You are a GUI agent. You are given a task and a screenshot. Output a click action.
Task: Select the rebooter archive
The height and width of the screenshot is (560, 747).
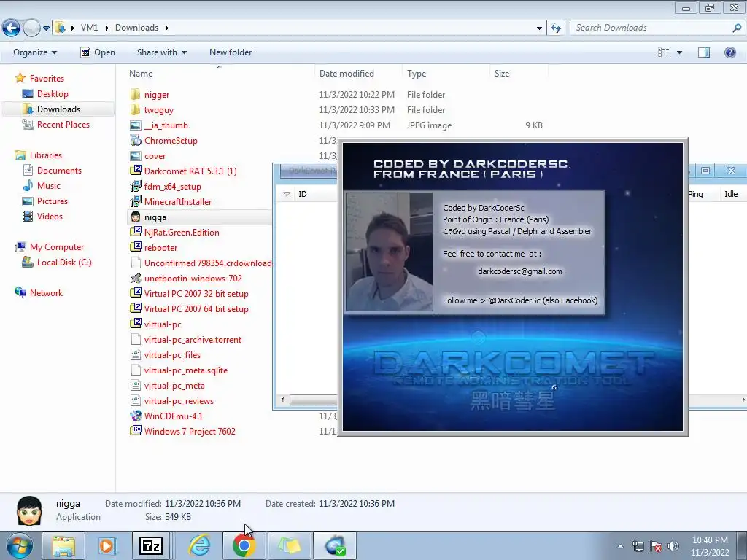(x=160, y=248)
